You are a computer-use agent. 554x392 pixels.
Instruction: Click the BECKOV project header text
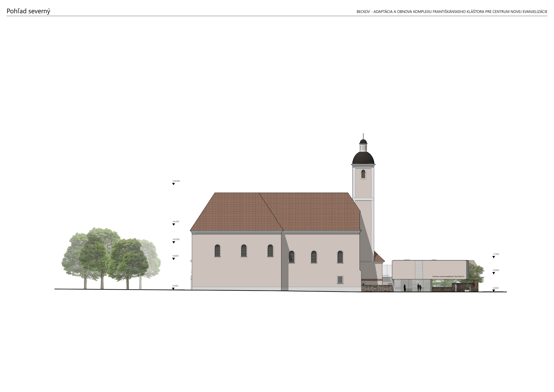click(452, 12)
